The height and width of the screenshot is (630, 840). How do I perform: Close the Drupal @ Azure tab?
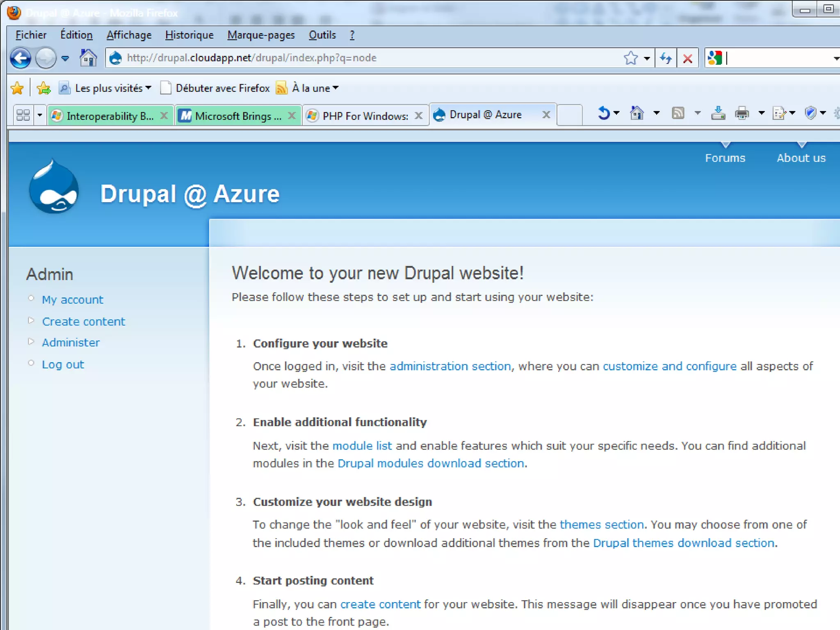point(546,114)
